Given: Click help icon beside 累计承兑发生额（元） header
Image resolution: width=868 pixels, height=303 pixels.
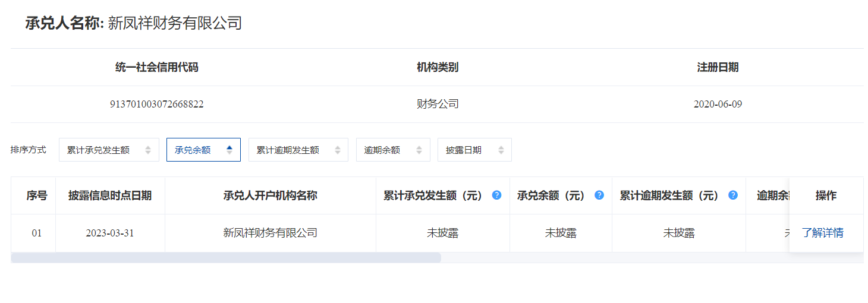Looking at the screenshot, I should pyautogui.click(x=496, y=195).
